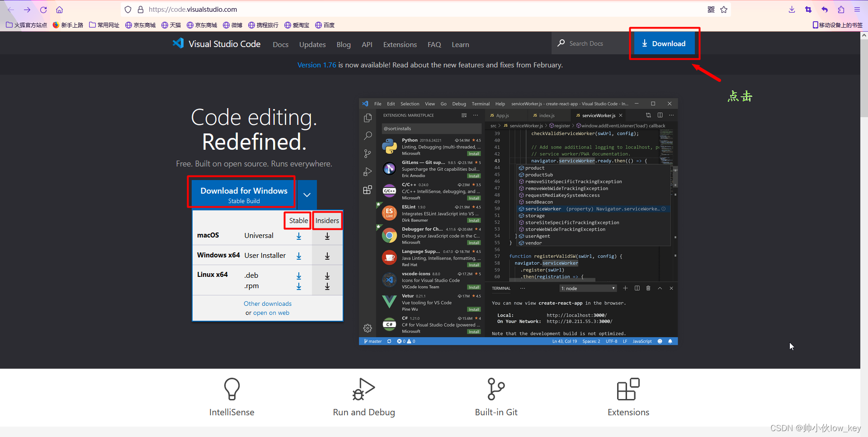Screen dimensions: 868x437
Task: Click the browser forward arrow
Action: [27, 9]
